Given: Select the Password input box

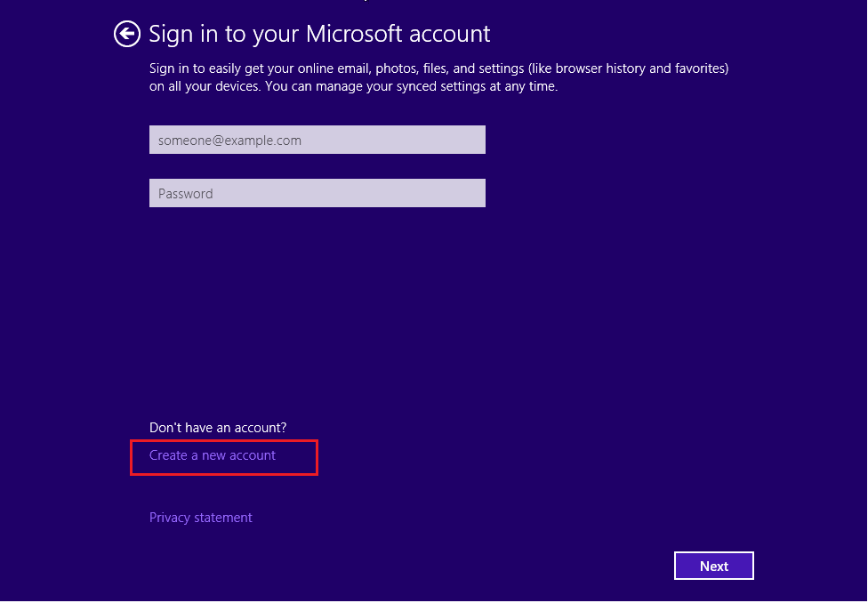Looking at the screenshot, I should click(317, 193).
